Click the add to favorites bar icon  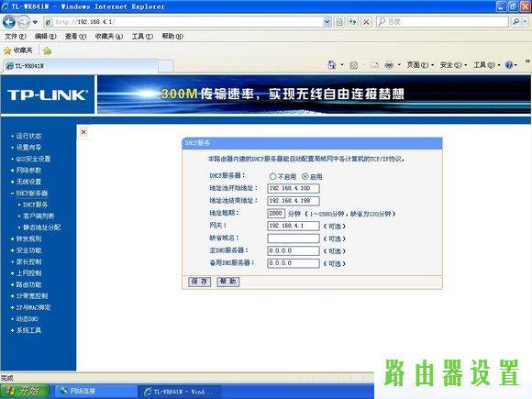point(47,50)
